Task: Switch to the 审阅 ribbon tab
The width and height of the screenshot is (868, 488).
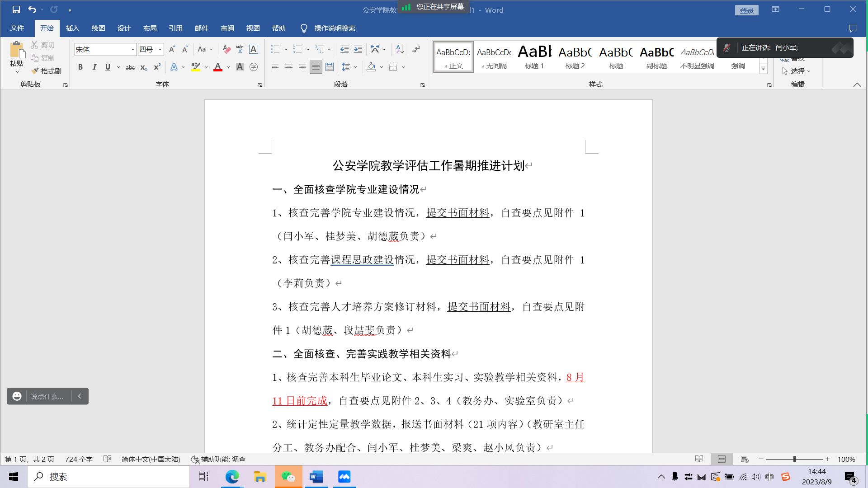Action: click(x=227, y=28)
